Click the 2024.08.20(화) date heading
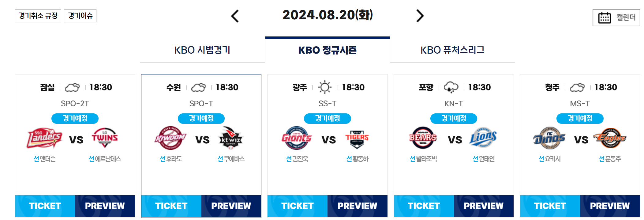The height and width of the screenshot is (220, 644). (328, 15)
